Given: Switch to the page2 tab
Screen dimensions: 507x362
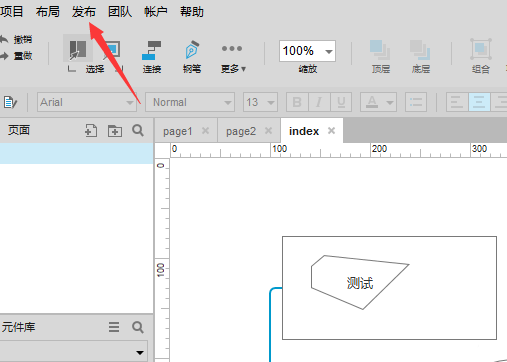Looking at the screenshot, I should coord(241,131).
